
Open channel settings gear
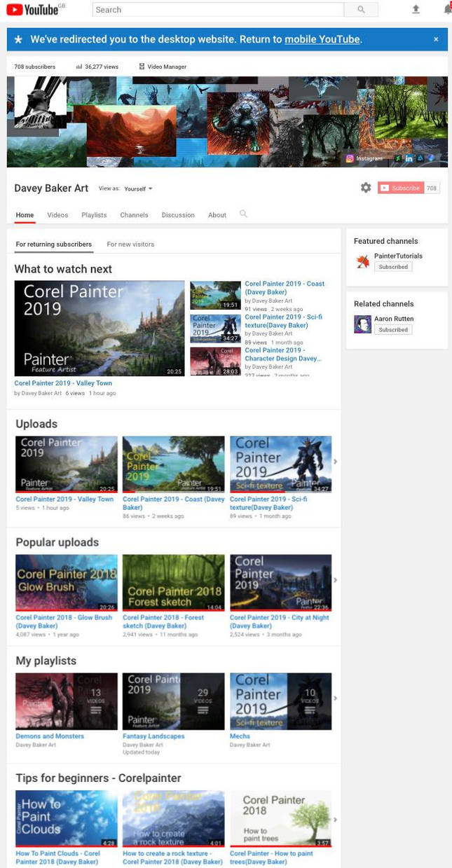click(366, 188)
